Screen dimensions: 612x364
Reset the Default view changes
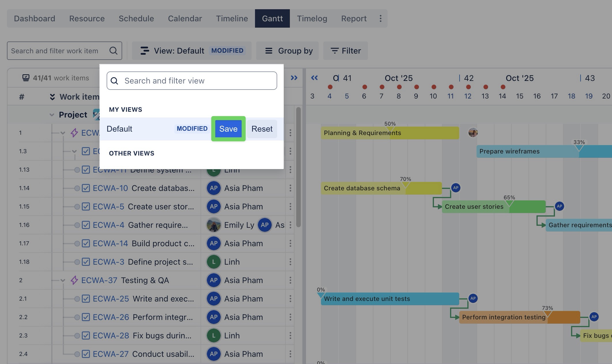262,129
